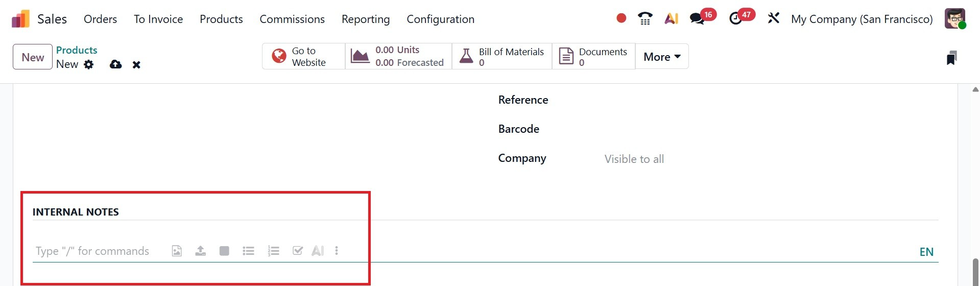Insert an image in internal notes
Viewport: 980px width, 286px height.
177,251
